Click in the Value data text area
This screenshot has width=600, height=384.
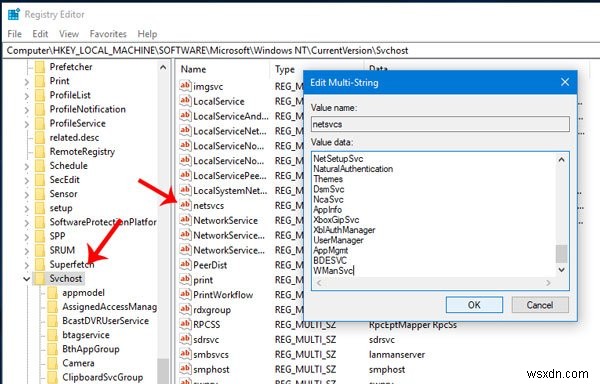tap(434, 214)
